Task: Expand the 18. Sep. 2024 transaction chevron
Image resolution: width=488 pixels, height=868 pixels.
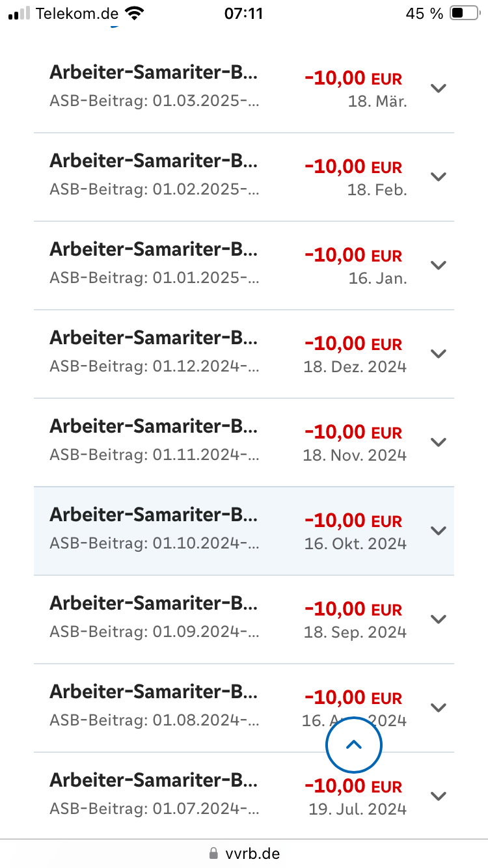Action: (x=439, y=619)
